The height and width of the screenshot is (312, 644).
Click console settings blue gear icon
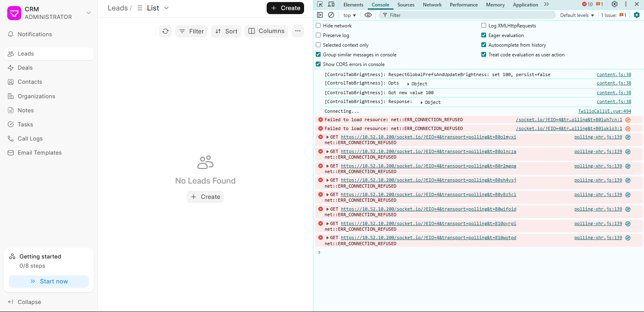637,15
